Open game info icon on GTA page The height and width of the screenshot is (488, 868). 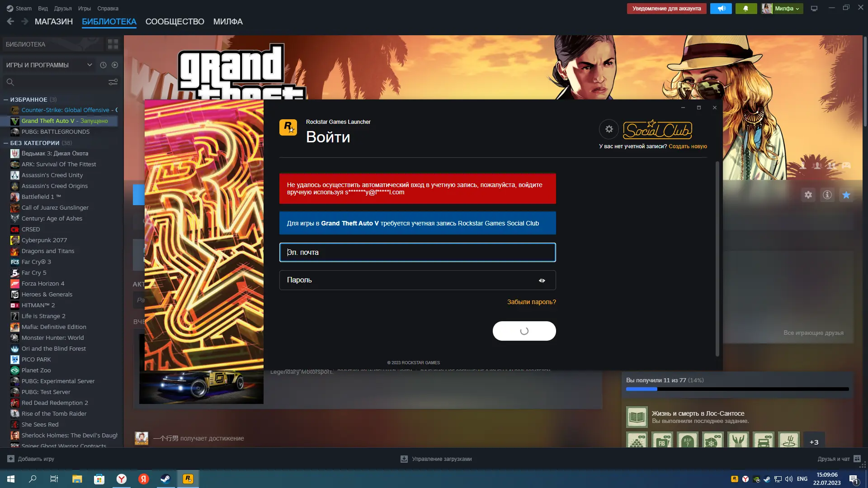[x=827, y=195]
